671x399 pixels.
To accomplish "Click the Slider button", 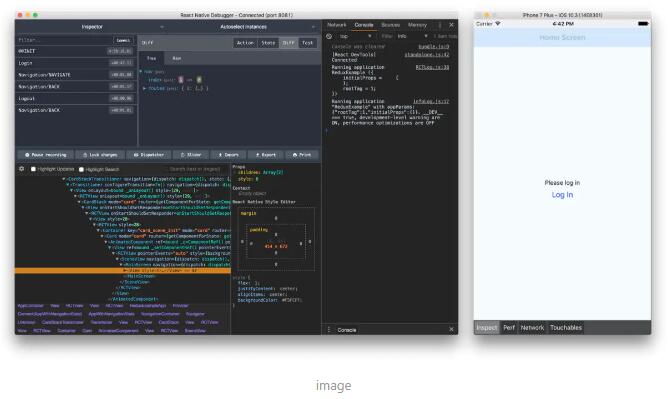I will 191,155.
